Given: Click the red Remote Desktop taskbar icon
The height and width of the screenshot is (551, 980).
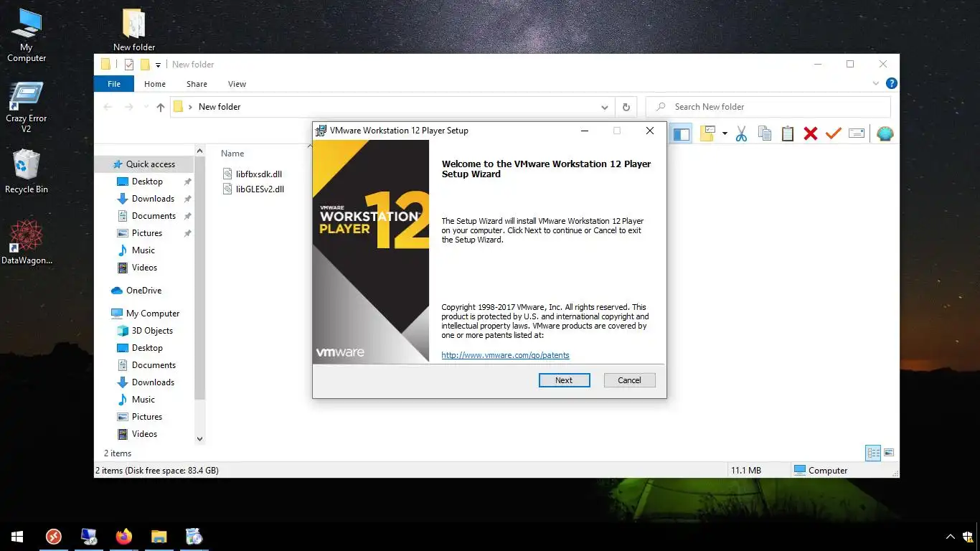Looking at the screenshot, I should (53, 537).
